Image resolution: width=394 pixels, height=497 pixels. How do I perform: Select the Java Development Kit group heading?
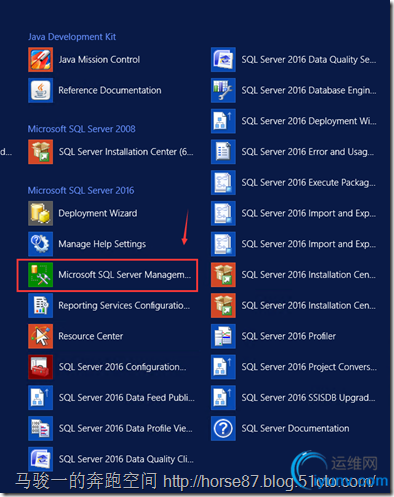click(72, 37)
